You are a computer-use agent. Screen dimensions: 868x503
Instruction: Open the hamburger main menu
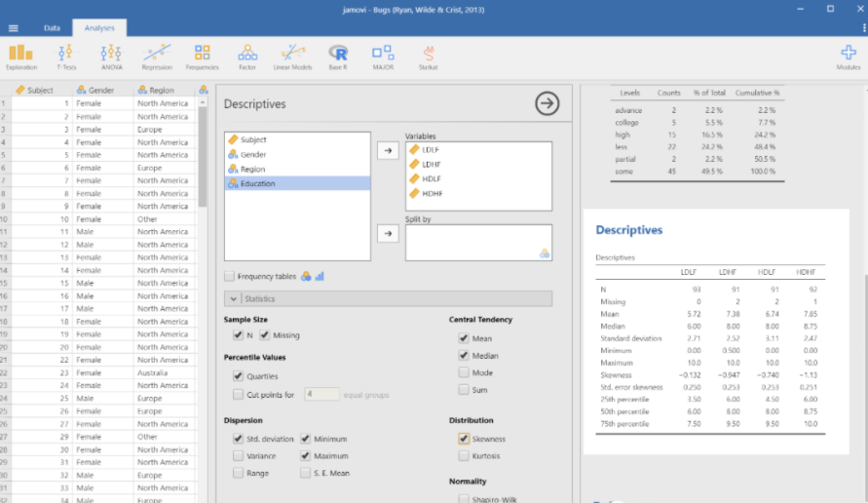[14, 27]
